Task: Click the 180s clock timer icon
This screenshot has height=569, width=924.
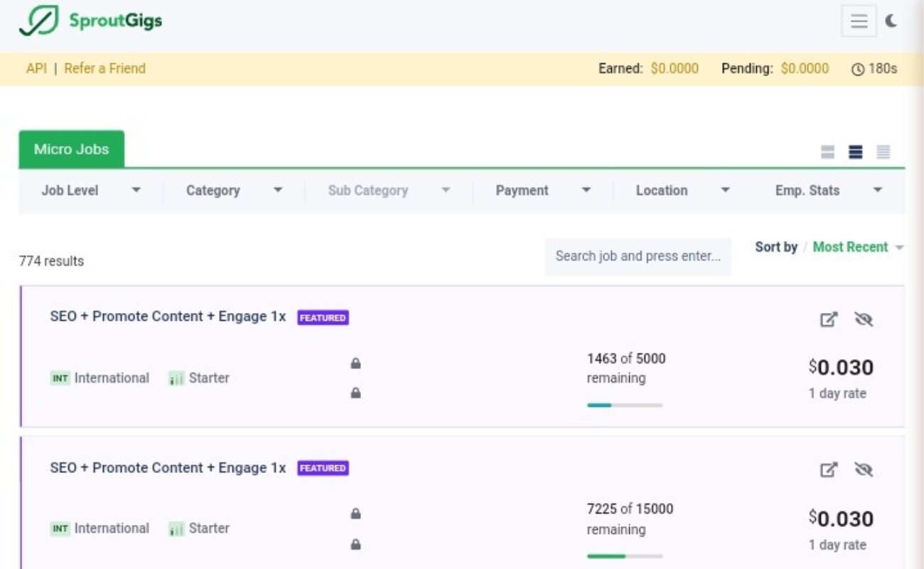Action: coord(858,70)
